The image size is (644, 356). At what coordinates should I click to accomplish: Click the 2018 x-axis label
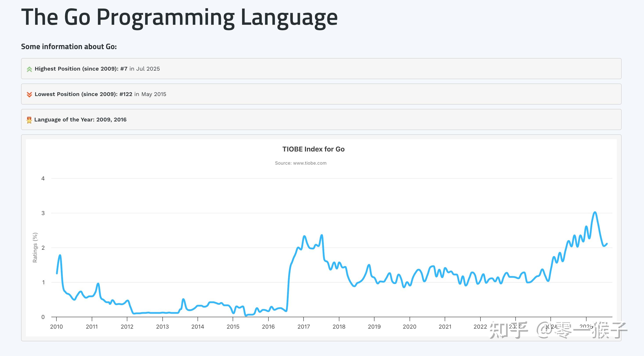(339, 327)
